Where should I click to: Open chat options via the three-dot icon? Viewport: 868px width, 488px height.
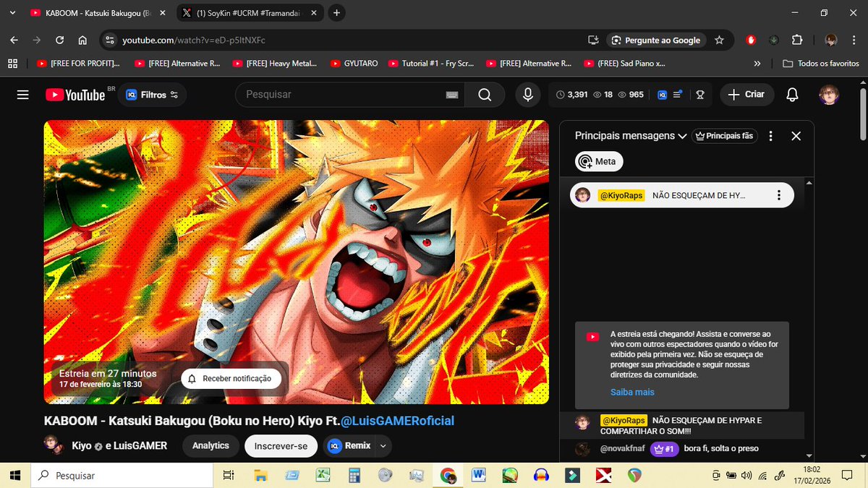pyautogui.click(x=771, y=136)
